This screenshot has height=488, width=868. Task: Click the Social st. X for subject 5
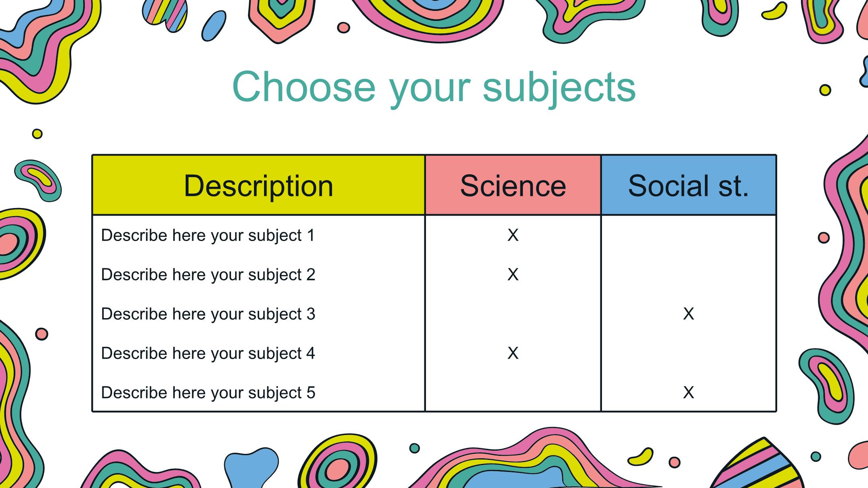pos(688,392)
